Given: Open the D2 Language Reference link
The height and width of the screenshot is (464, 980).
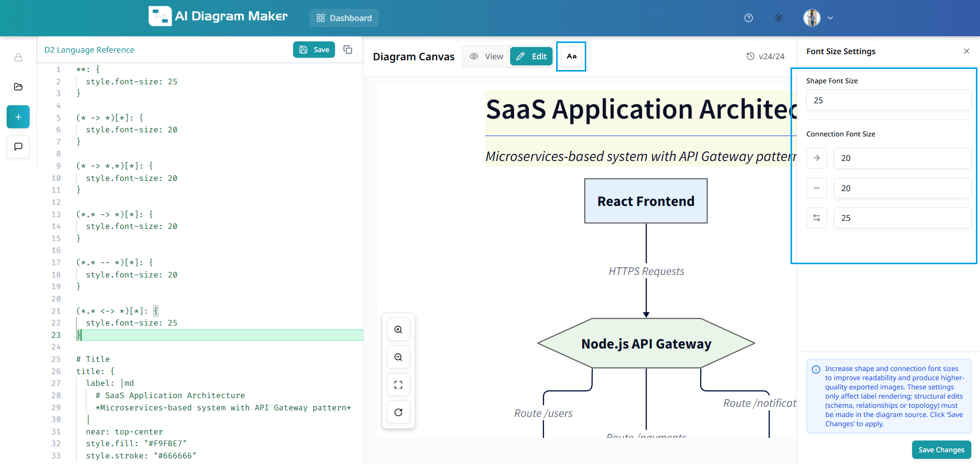Looking at the screenshot, I should pyautogui.click(x=89, y=50).
